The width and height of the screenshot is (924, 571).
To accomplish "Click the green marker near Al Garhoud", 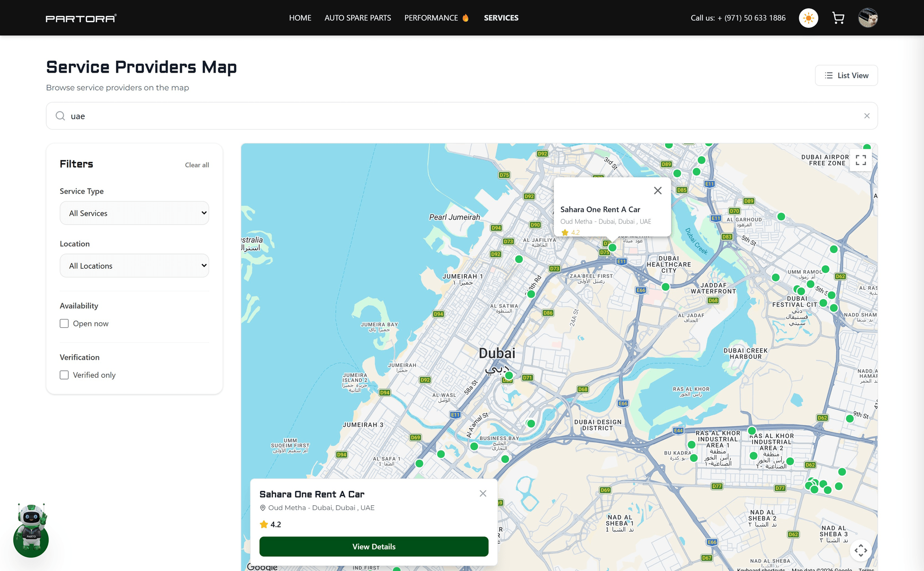I will coord(781,216).
